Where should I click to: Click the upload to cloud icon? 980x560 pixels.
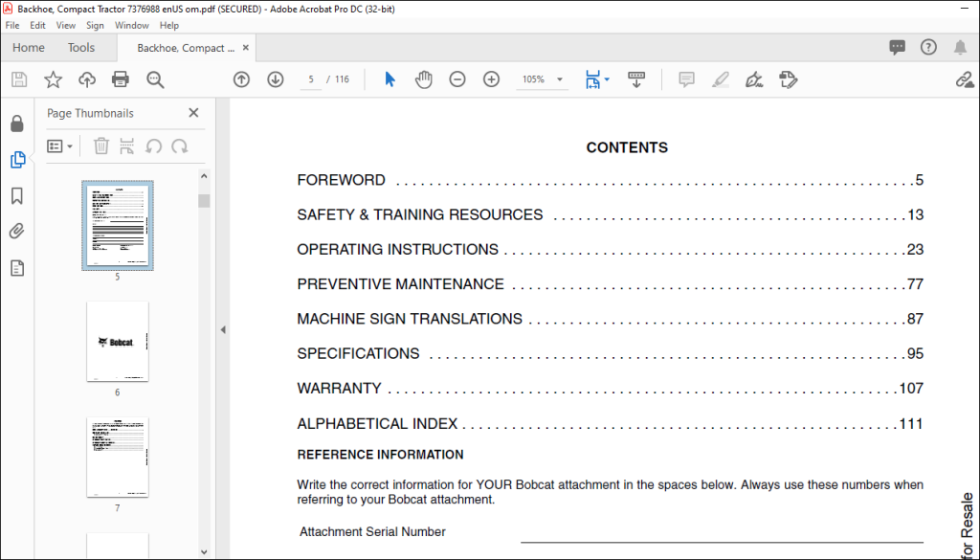pyautogui.click(x=87, y=79)
